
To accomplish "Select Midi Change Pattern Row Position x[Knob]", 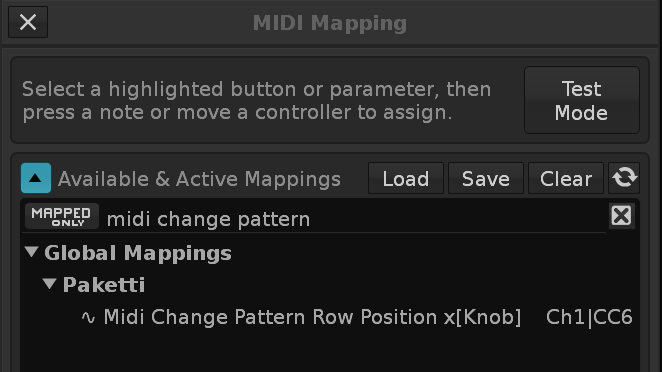I will 312,318.
